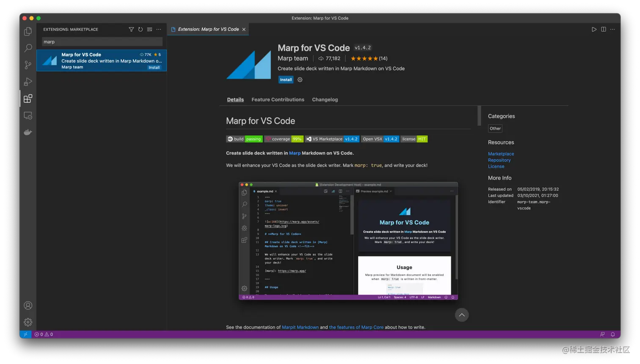
Task: Open Remote Explorer view
Action: pyautogui.click(x=28, y=116)
